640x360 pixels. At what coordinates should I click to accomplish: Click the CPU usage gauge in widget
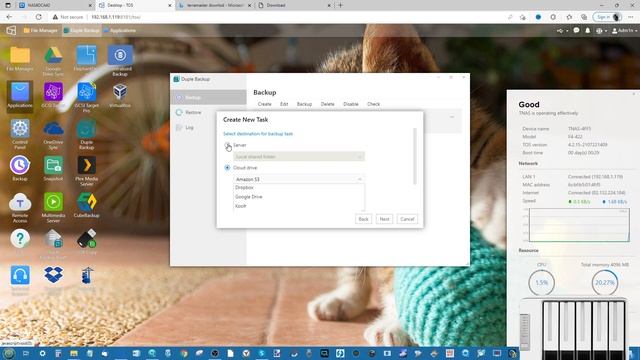click(541, 282)
